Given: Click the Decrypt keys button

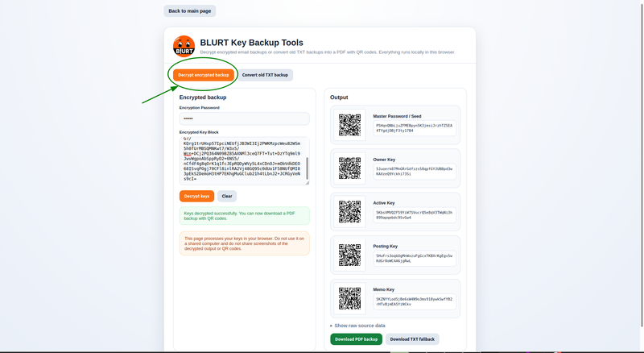Looking at the screenshot, I should pos(196,197).
